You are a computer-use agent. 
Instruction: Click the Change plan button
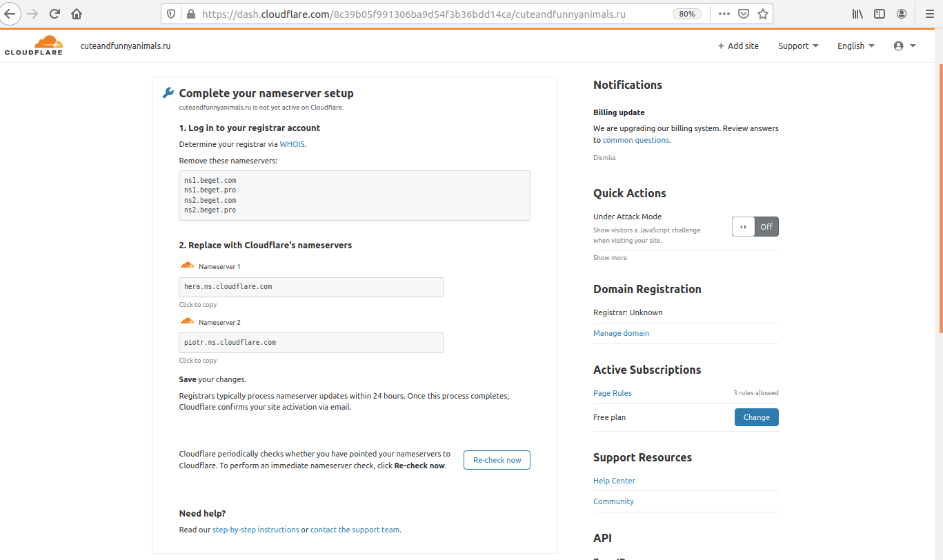pyautogui.click(x=756, y=417)
